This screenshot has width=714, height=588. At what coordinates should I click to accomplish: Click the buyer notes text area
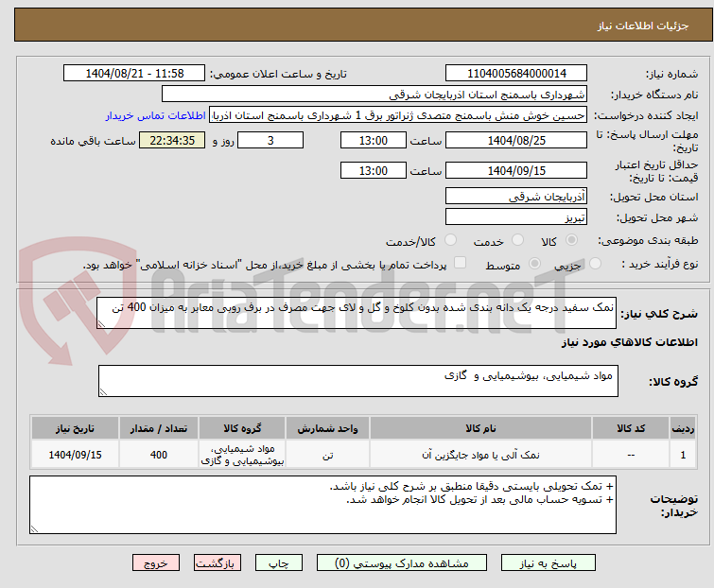(x=322, y=505)
